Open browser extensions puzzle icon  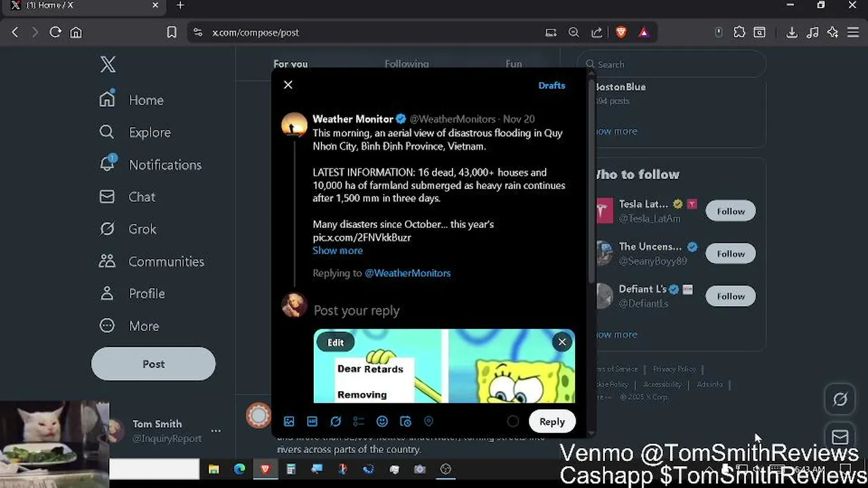pos(739,32)
